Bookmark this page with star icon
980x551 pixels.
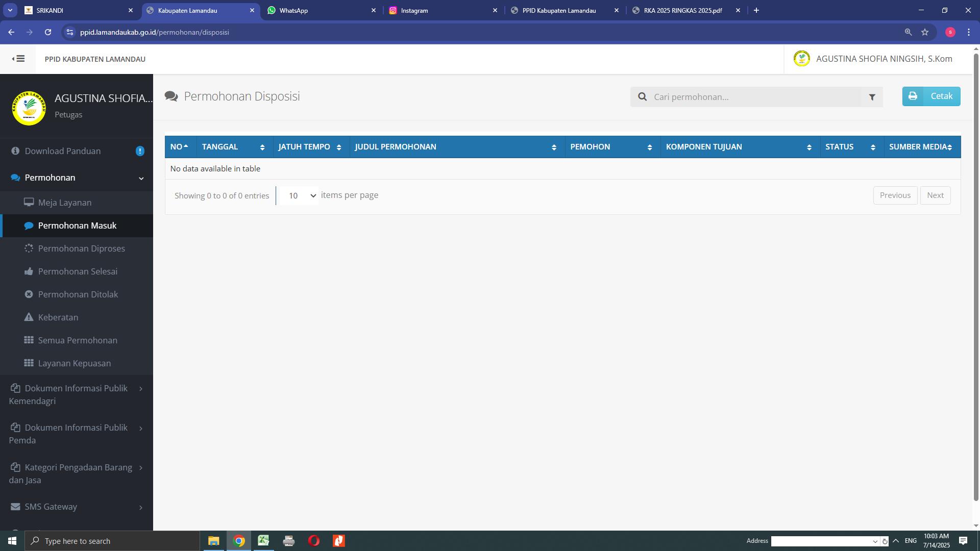925,32
